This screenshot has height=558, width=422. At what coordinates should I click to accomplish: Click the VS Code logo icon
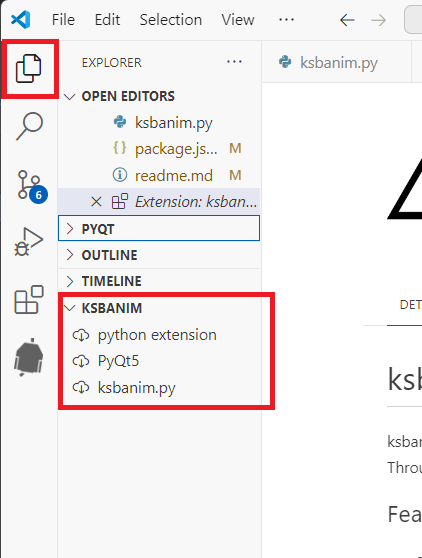20,20
